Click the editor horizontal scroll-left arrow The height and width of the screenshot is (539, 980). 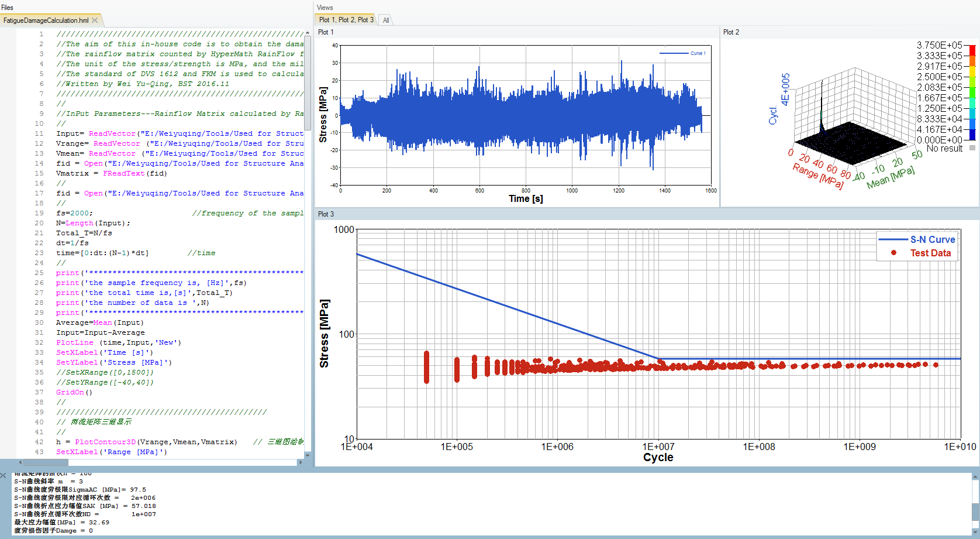tap(20, 462)
